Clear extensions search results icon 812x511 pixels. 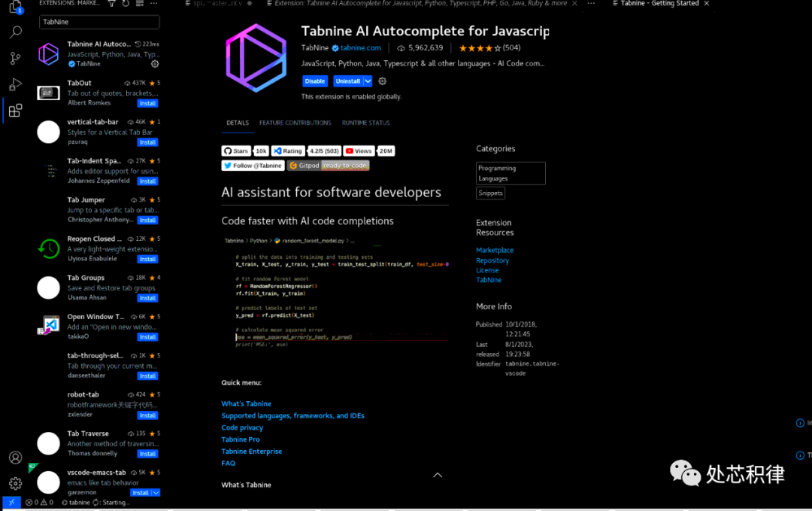click(140, 3)
